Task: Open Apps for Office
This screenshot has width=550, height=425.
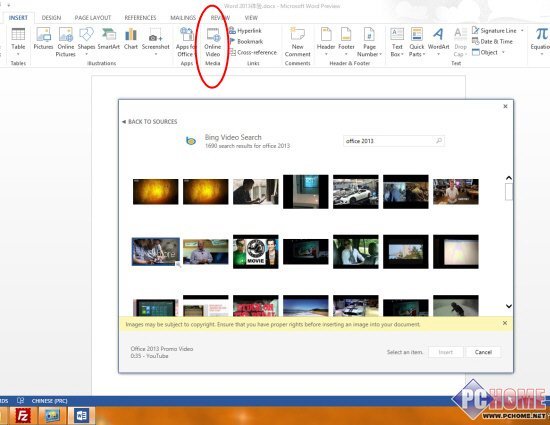Action: pyautogui.click(x=186, y=42)
